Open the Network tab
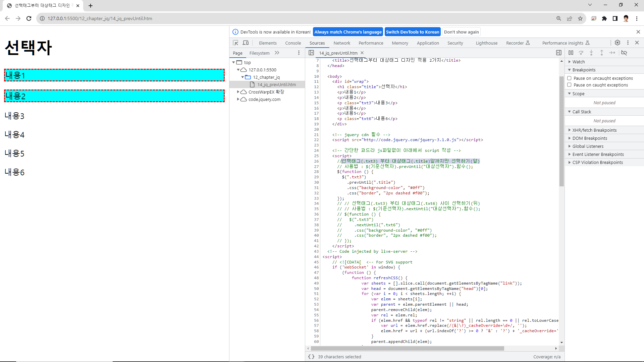 (x=342, y=43)
